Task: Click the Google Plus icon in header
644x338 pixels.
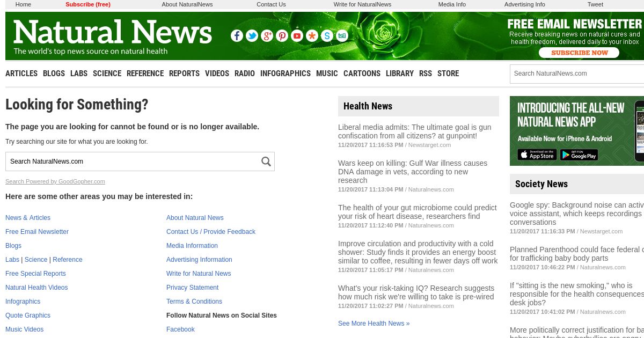Action: tap(267, 36)
